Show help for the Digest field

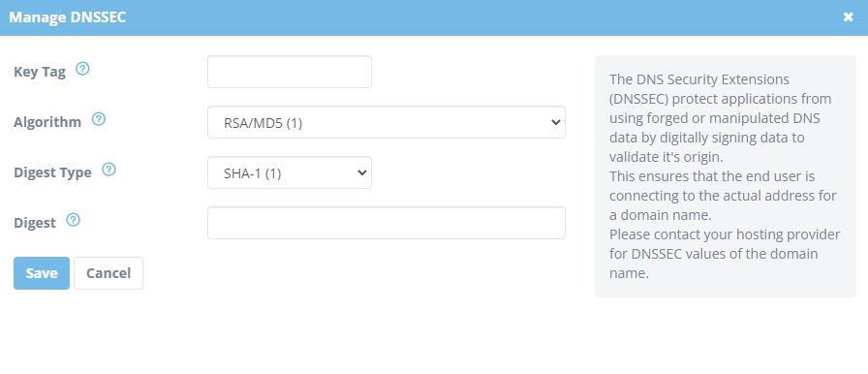point(73,220)
